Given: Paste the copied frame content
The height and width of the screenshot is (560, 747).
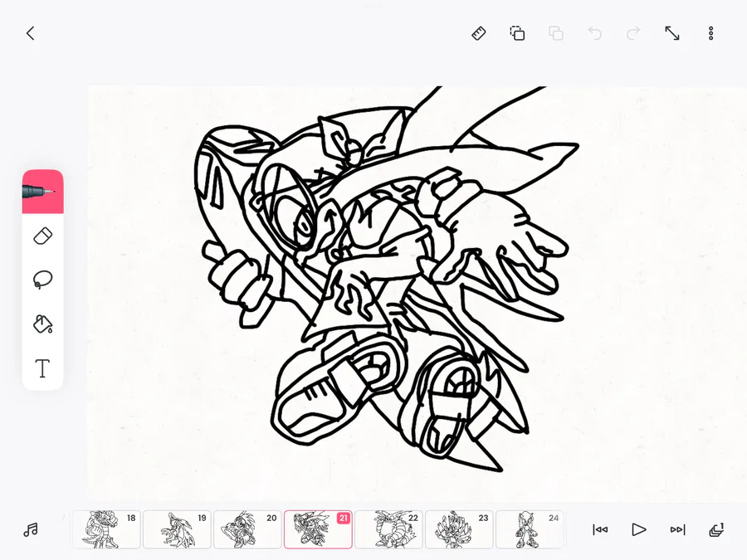Looking at the screenshot, I should point(556,33).
